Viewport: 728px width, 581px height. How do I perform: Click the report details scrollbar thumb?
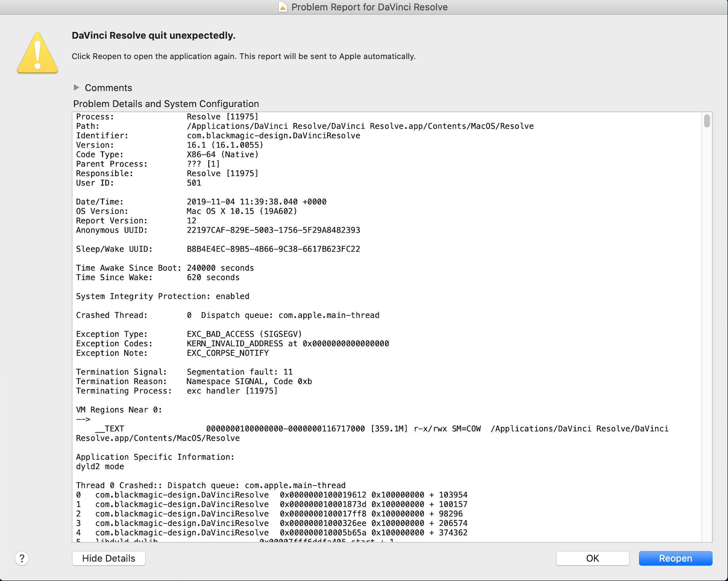[707, 121]
